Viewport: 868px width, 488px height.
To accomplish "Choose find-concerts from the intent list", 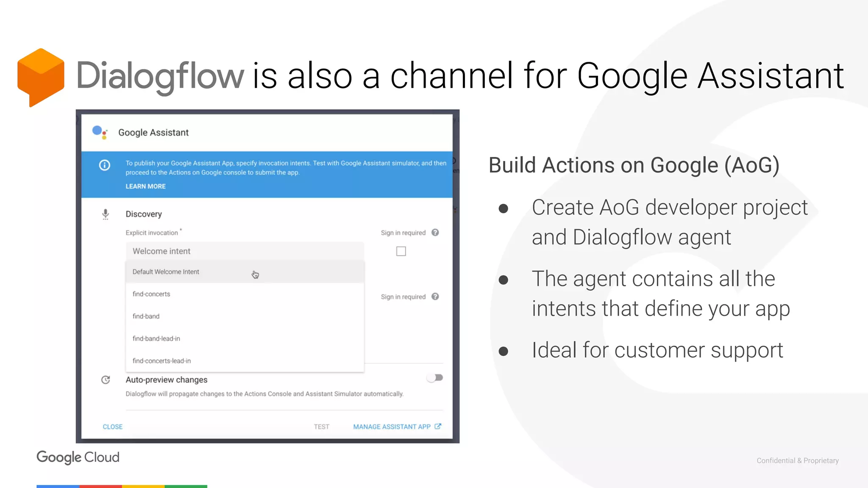I will point(245,294).
